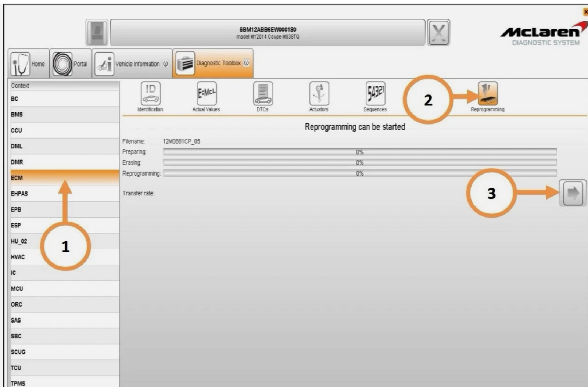Select MCU in the context list
588x388 pixels.
point(65,288)
